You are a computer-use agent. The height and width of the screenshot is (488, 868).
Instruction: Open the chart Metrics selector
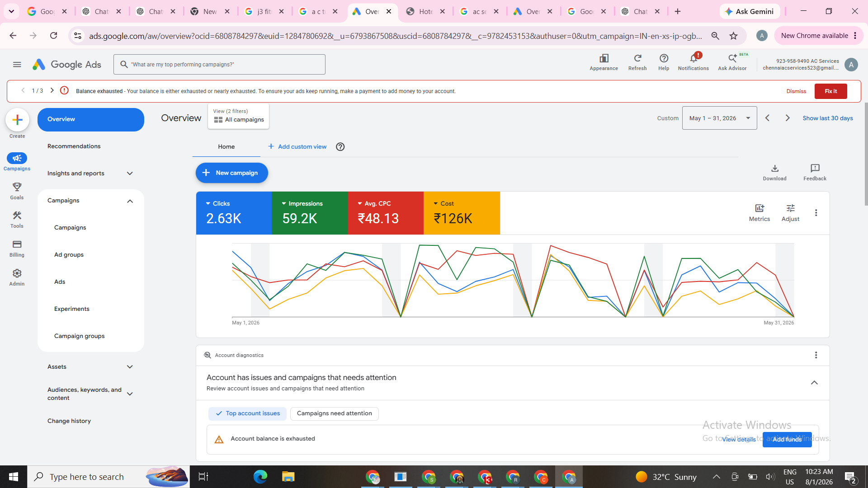pyautogui.click(x=759, y=213)
